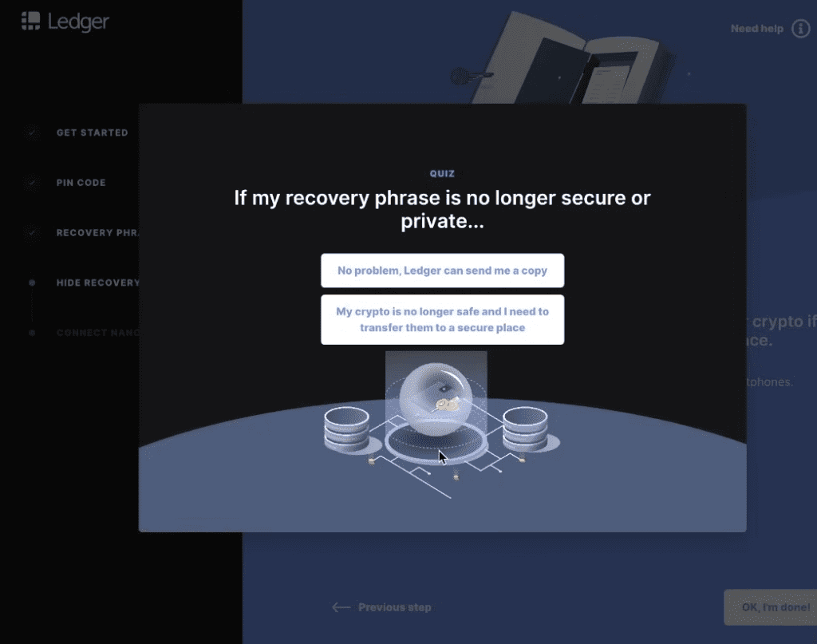Screen dimensions: 817x644
Task: Click the checkmark beside Get Started
Action: point(32,132)
